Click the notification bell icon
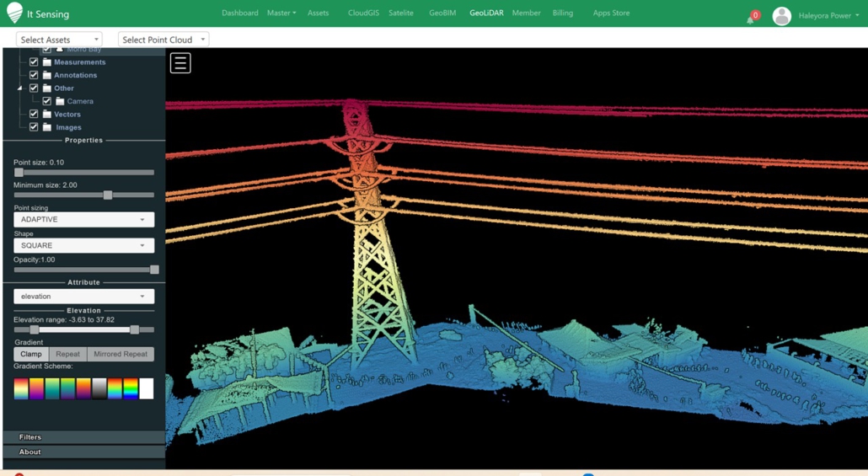868x476 pixels. pyautogui.click(x=750, y=17)
